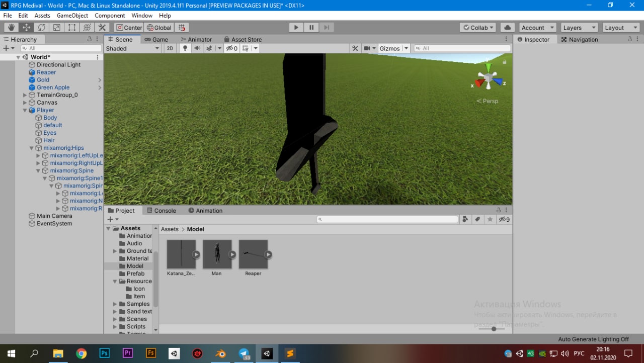Toggle hidden objects visibility counter in Scene
644x363 pixels.
(x=231, y=48)
